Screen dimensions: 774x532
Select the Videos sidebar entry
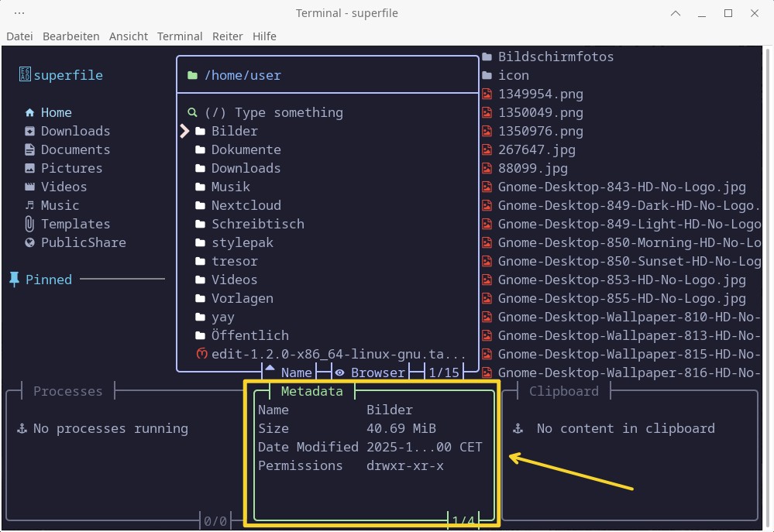64,187
